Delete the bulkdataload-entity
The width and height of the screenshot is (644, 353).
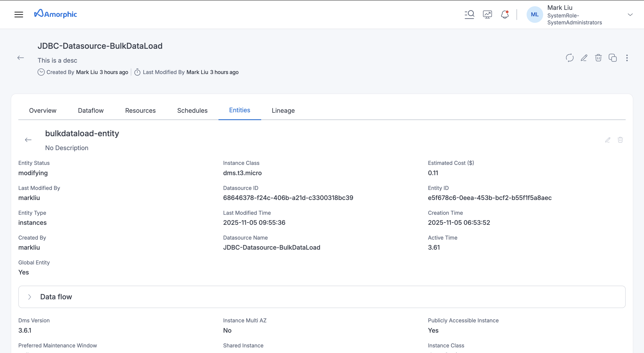pyautogui.click(x=621, y=140)
